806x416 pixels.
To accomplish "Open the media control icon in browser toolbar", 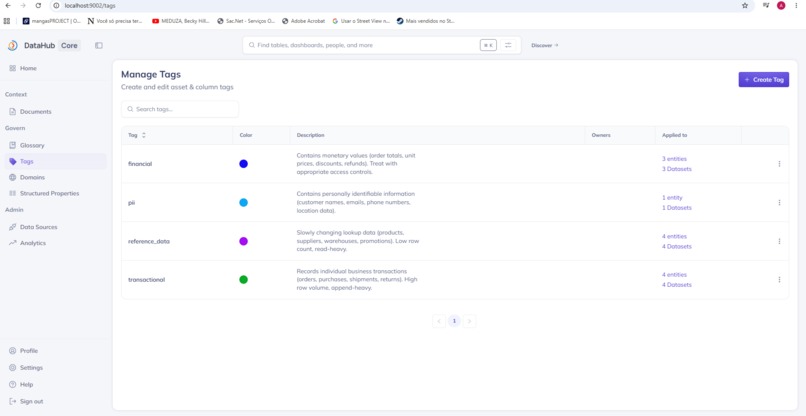I will 766,5.
